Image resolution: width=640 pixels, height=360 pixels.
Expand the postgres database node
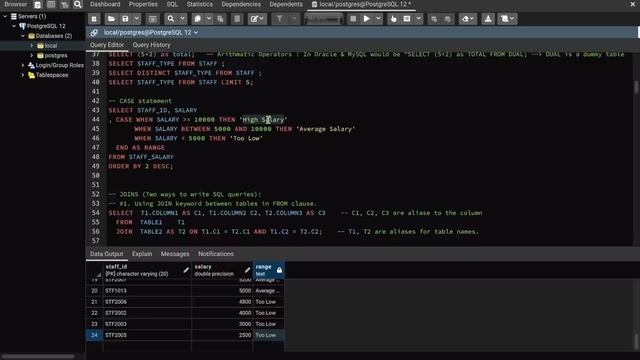point(31,56)
